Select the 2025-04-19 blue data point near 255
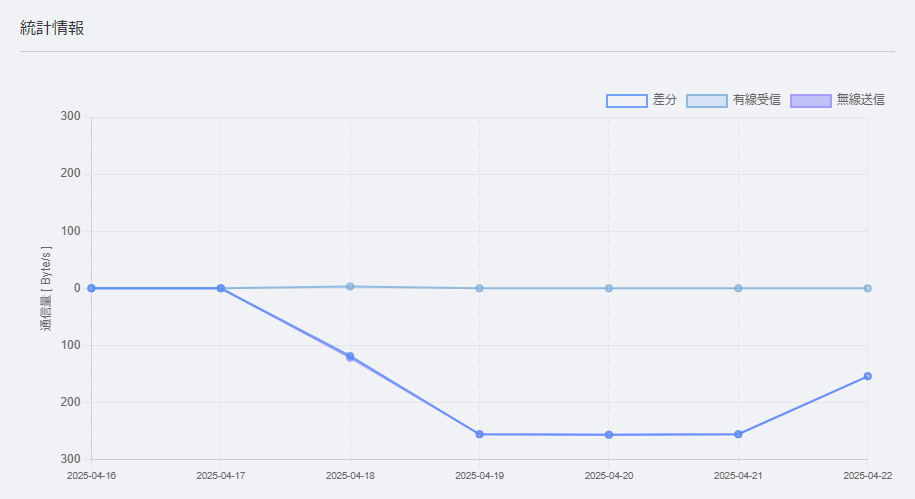Image resolution: width=915 pixels, height=499 pixels. (x=480, y=434)
